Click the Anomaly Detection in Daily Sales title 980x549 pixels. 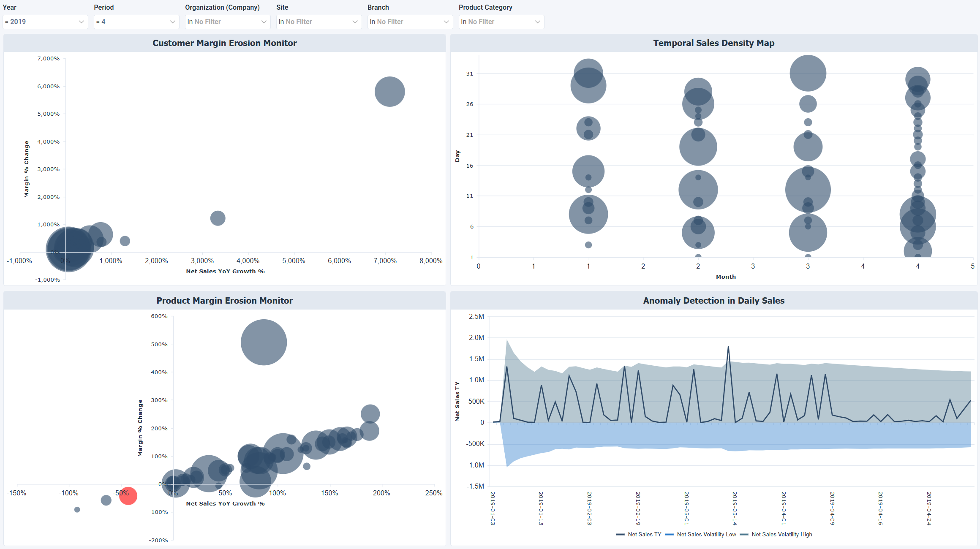click(713, 300)
